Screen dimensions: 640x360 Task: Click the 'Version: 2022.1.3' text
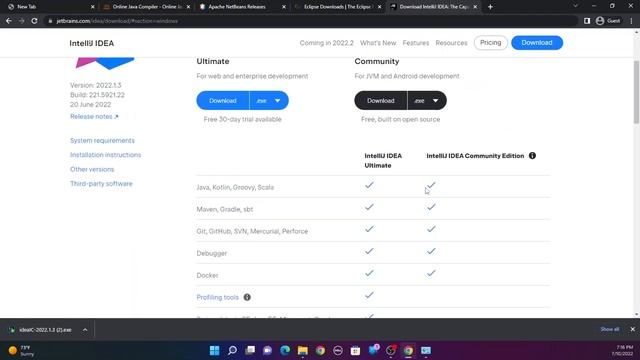[x=96, y=85]
